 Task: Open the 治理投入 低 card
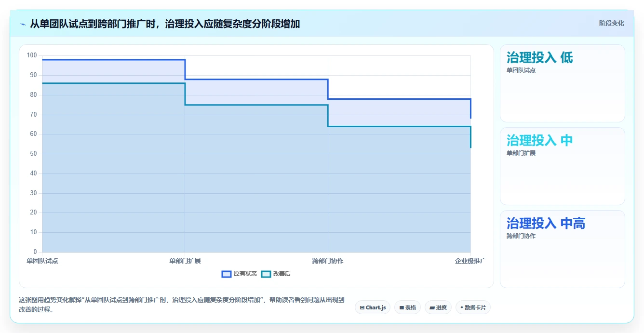563,83
